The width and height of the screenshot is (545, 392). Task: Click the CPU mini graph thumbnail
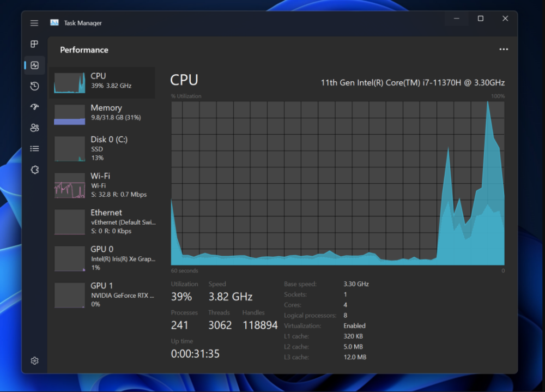pos(70,83)
